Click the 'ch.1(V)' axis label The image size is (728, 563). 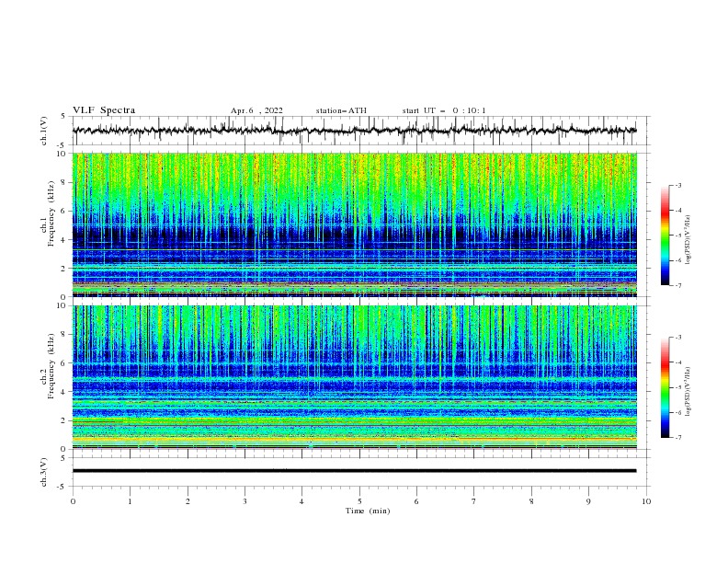44,131
